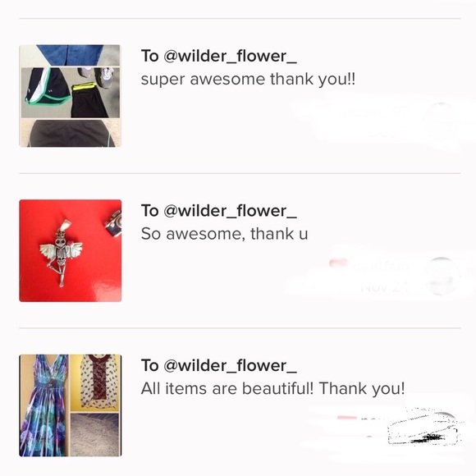Click the camera charm on red background

pos(114,223)
